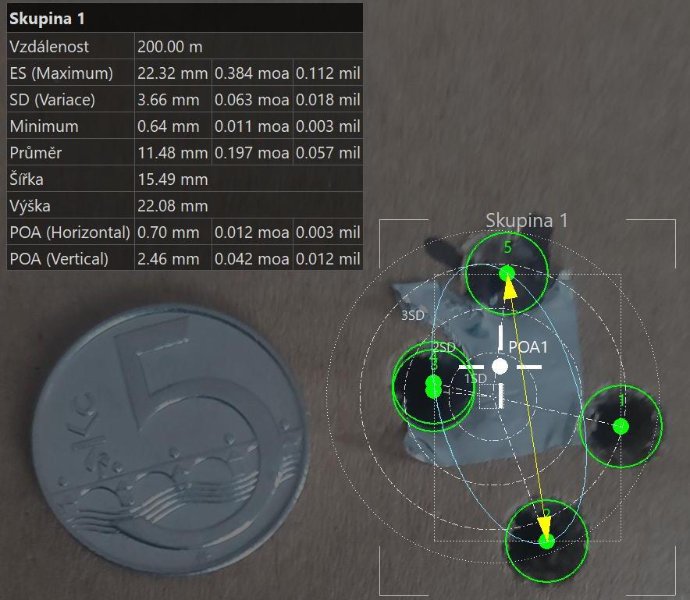Click the upper yellow extreme spread arrowhead

pos(509,287)
